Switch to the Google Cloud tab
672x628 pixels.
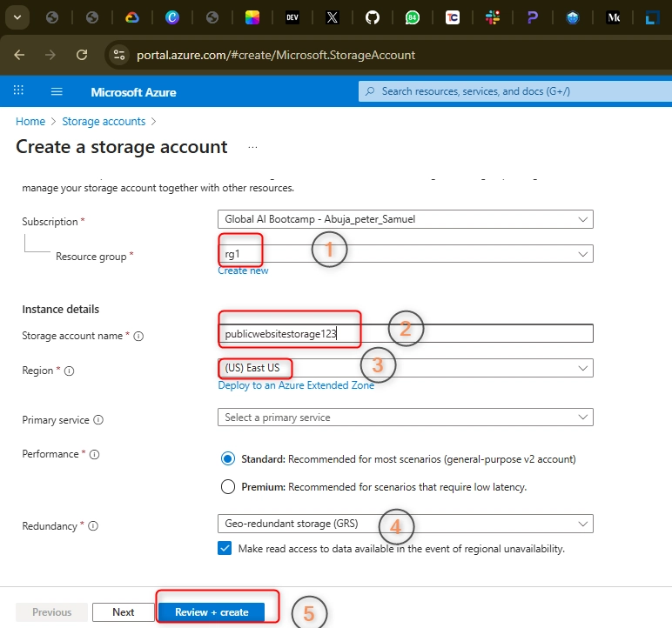[x=132, y=17]
